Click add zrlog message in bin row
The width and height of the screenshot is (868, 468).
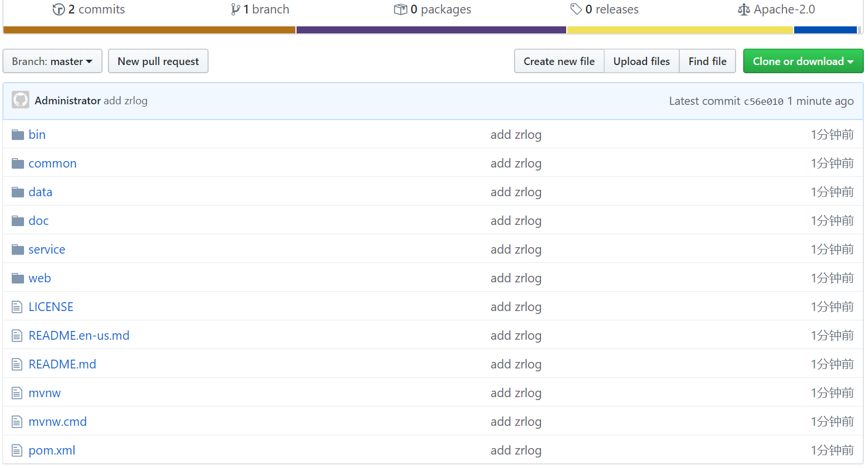[516, 135]
